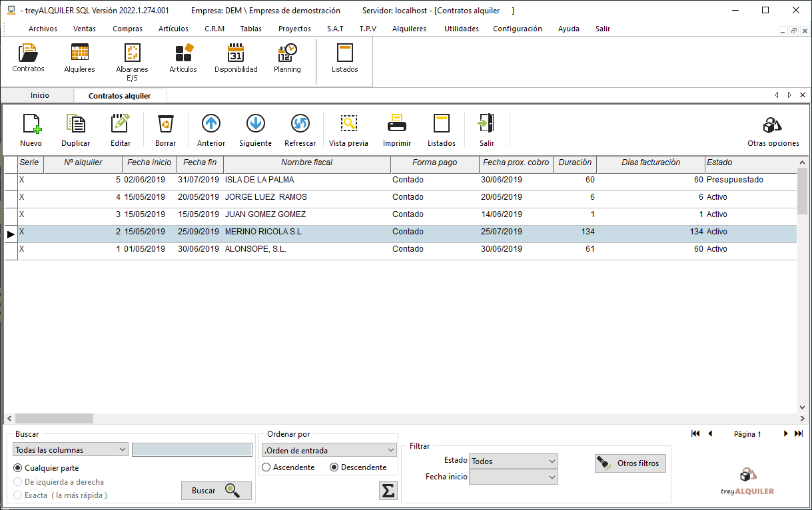Open the Artículos module icon

point(183,59)
